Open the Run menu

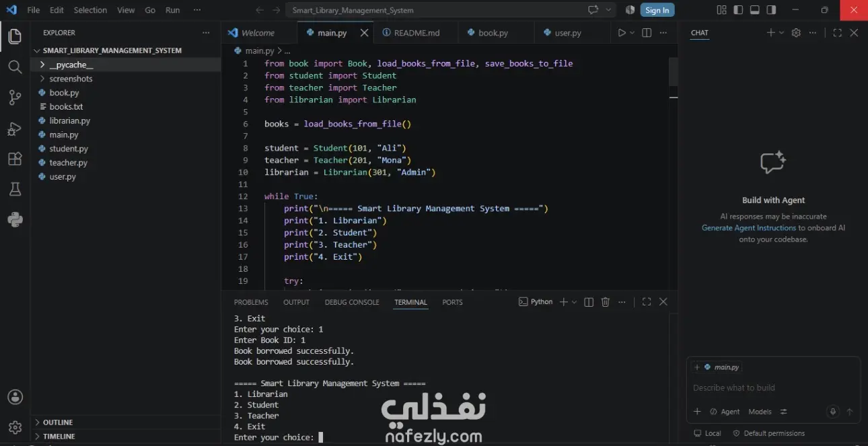pyautogui.click(x=173, y=10)
